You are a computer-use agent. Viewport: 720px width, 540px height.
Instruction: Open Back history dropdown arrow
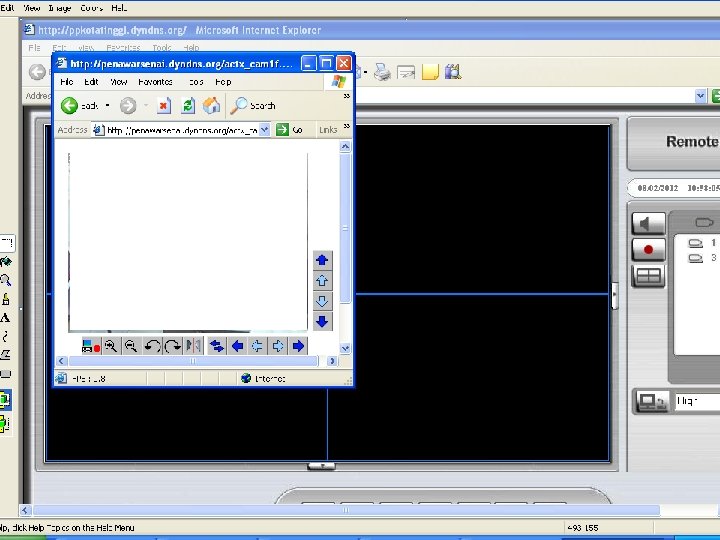(107, 106)
